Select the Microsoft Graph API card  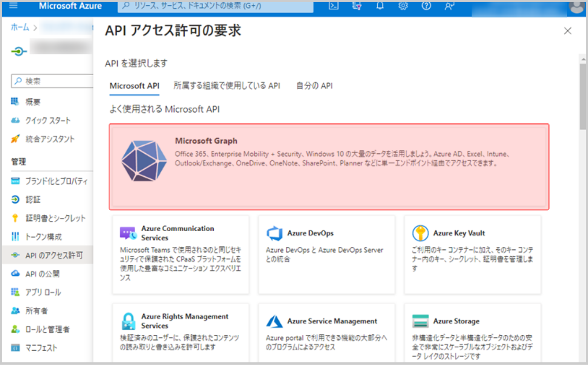(329, 166)
